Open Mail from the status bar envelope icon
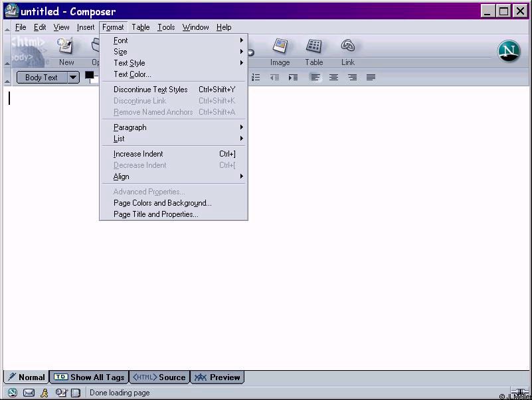The width and height of the screenshot is (532, 400). click(29, 393)
